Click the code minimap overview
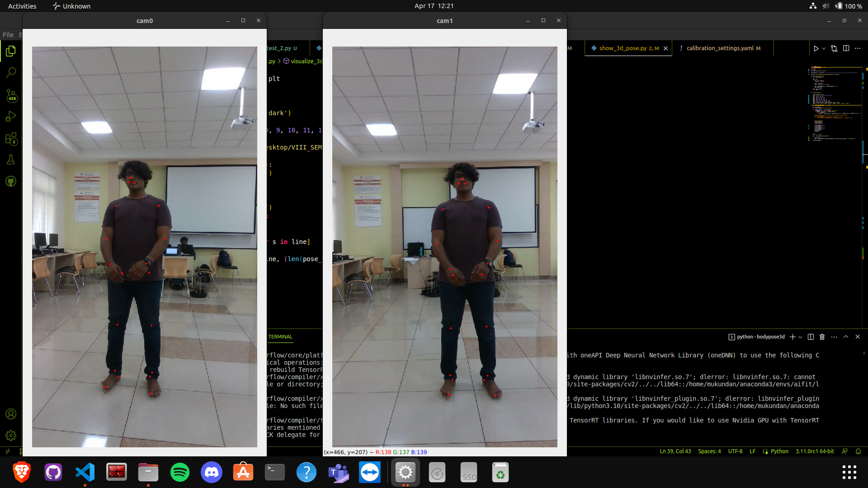The image size is (868, 488). coord(834,104)
